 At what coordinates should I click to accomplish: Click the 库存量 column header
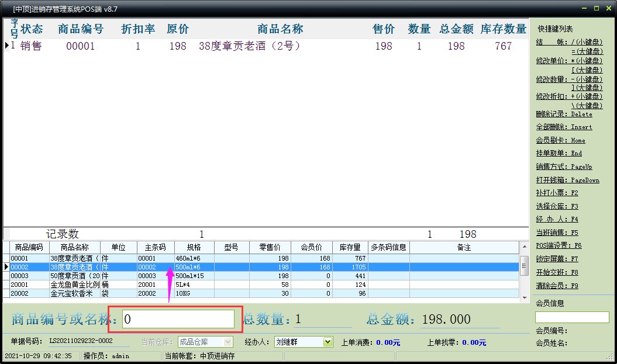click(x=350, y=247)
